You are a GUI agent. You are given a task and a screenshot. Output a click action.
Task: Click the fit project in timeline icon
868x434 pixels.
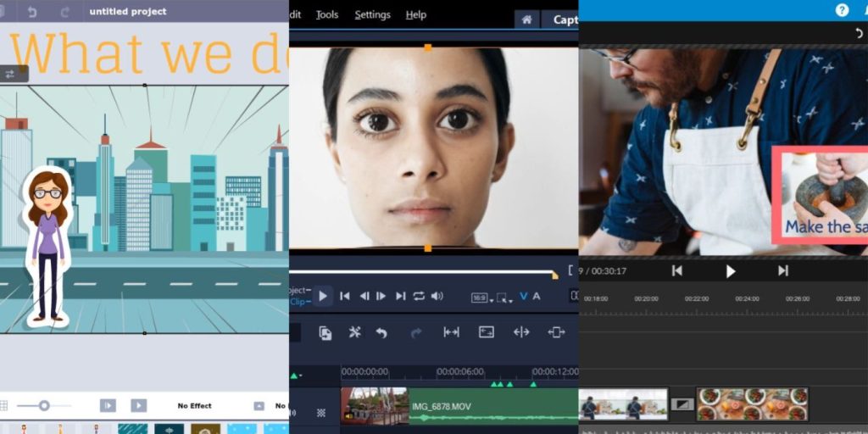(x=451, y=332)
